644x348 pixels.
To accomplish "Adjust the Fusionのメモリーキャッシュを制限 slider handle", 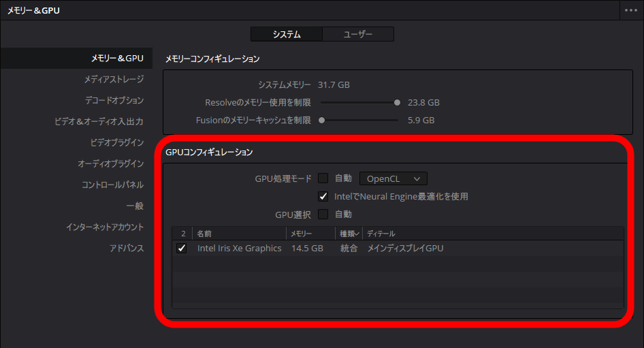I will pyautogui.click(x=322, y=121).
